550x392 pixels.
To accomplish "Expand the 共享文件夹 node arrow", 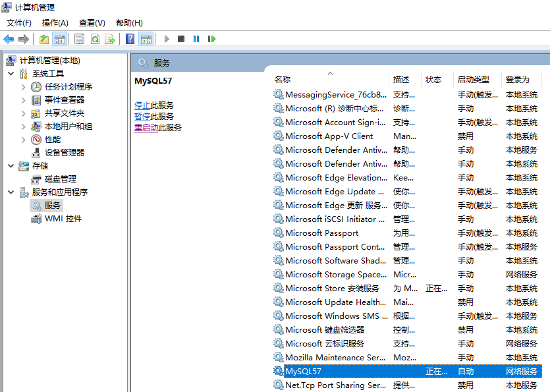I will [24, 113].
